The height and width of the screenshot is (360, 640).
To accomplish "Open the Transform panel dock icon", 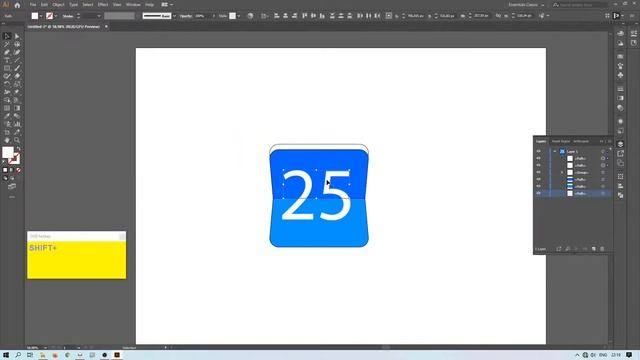I will pos(620,177).
